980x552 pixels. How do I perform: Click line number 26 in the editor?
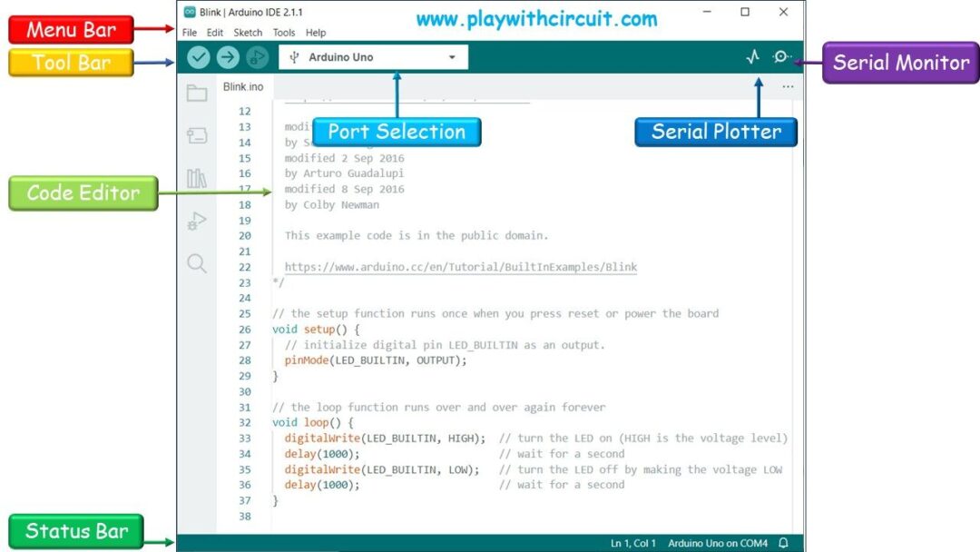[244, 329]
